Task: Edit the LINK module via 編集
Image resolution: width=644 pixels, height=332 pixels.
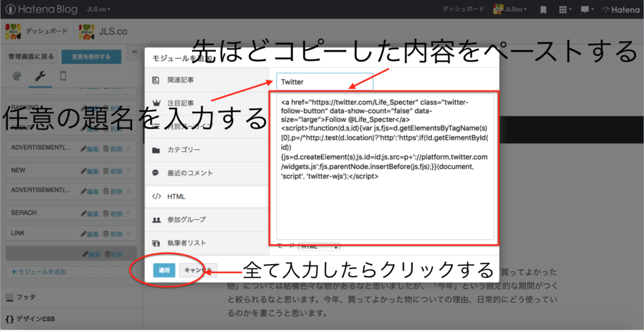Action: (90, 234)
